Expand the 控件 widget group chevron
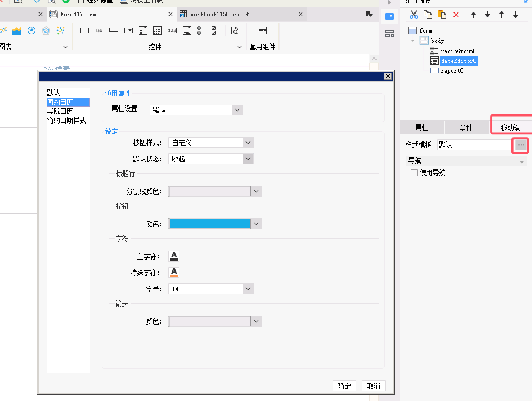This screenshot has height=401, width=532. pos(239,47)
